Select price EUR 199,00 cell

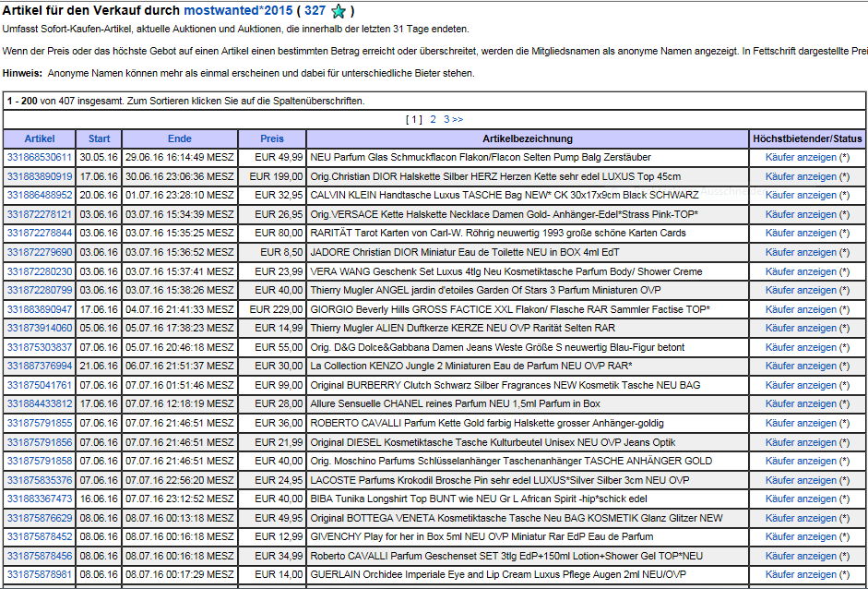coord(272,176)
